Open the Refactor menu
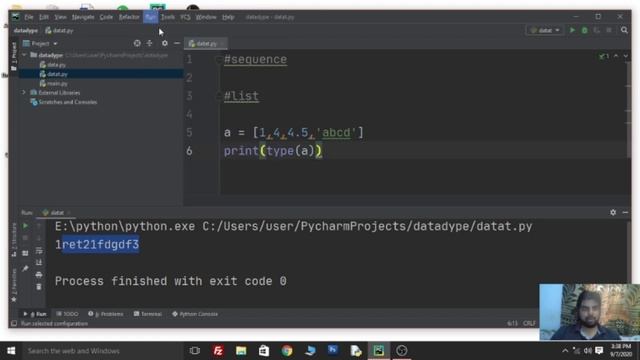 pyautogui.click(x=129, y=17)
